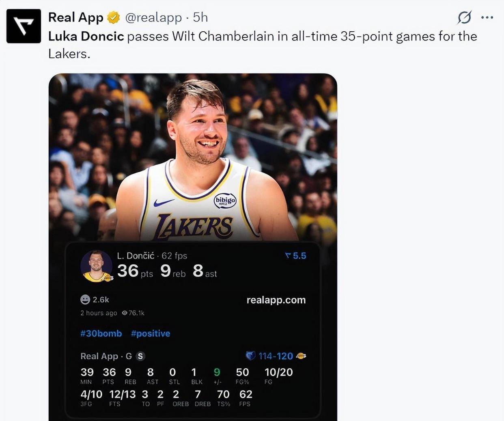Image resolution: width=504 pixels, height=421 pixels.
Task: Open the Grok slashed-circle icon
Action: pos(464,17)
